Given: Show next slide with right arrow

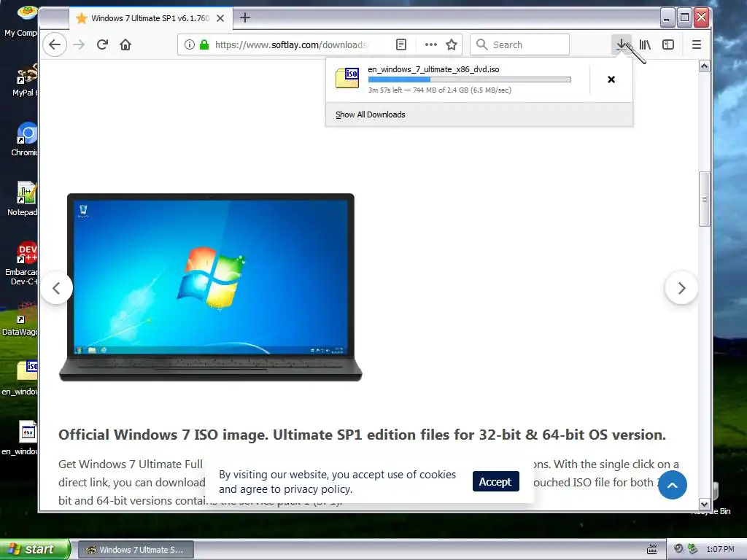Looking at the screenshot, I should pyautogui.click(x=681, y=288).
